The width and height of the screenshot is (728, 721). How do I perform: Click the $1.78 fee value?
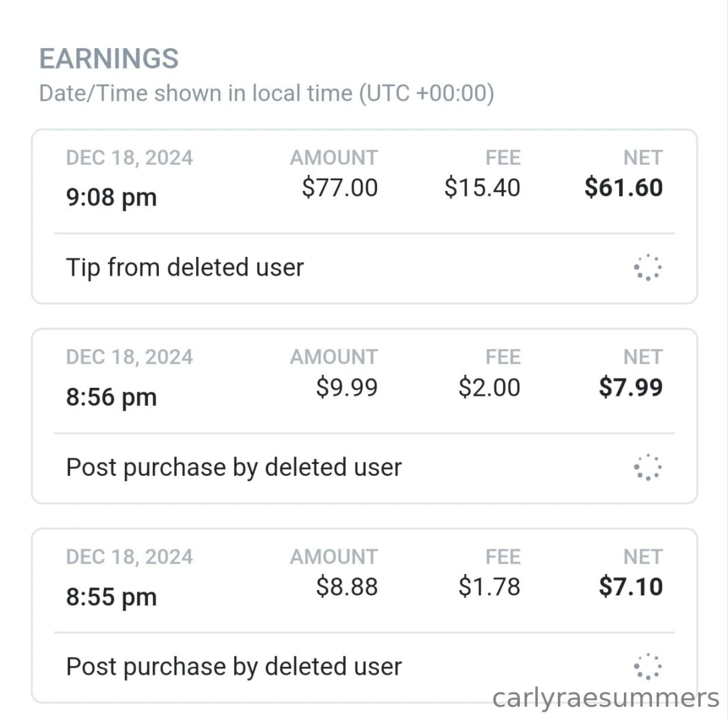pyautogui.click(x=489, y=587)
